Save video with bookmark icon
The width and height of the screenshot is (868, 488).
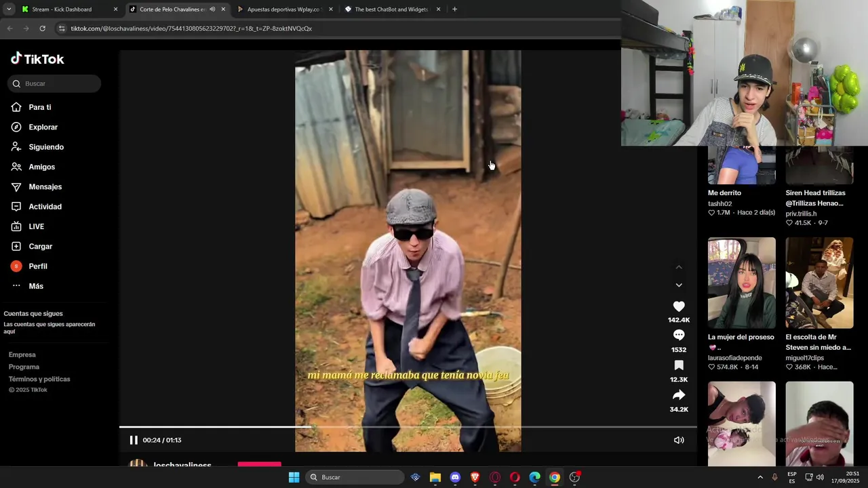coord(679,365)
